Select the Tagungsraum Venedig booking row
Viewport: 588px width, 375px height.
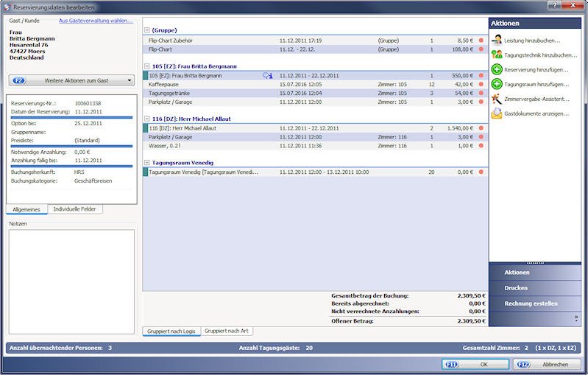(315, 172)
